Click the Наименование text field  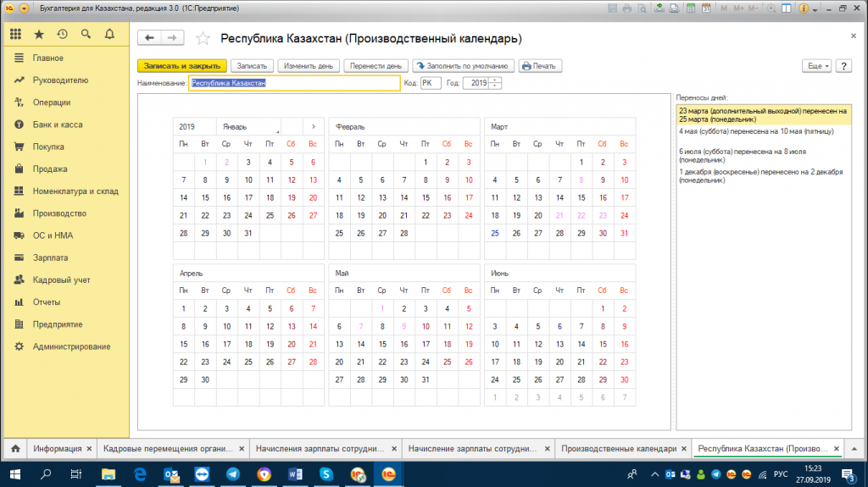[x=294, y=83]
